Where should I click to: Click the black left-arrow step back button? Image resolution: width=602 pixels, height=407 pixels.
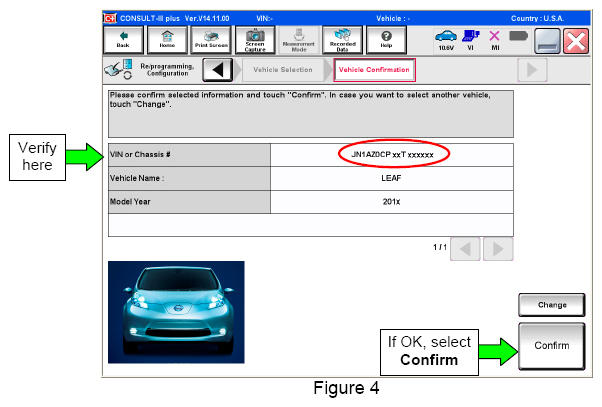[x=218, y=70]
